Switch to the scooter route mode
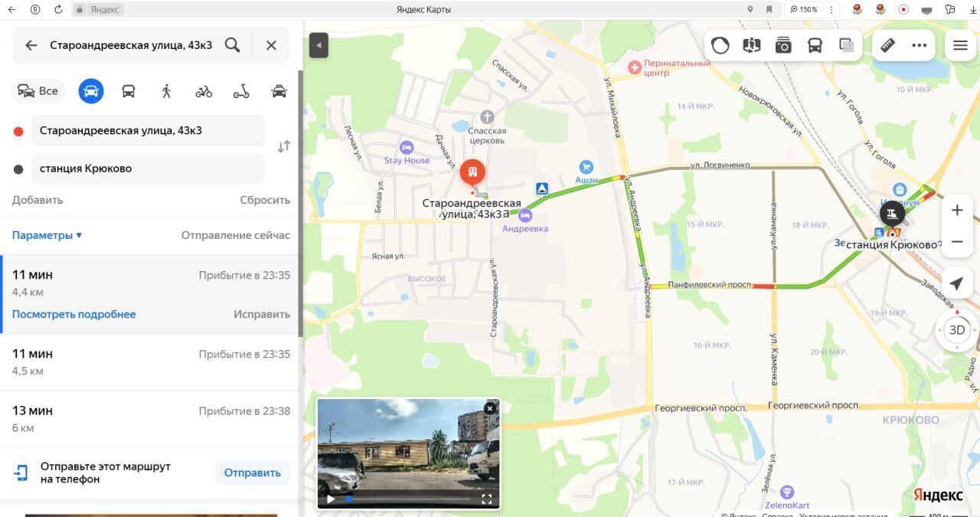The width and height of the screenshot is (980, 517). point(241,91)
